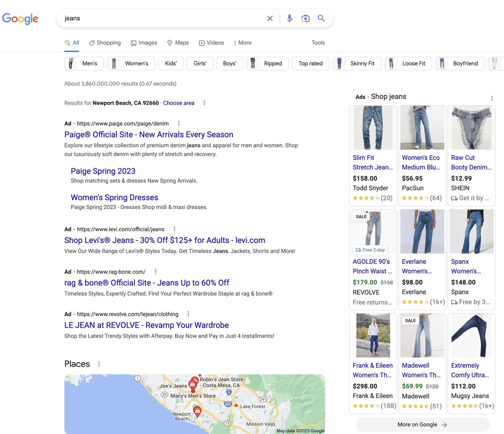Select the Loose Fit filter chip
This screenshot has height=434, width=504.
click(x=408, y=63)
